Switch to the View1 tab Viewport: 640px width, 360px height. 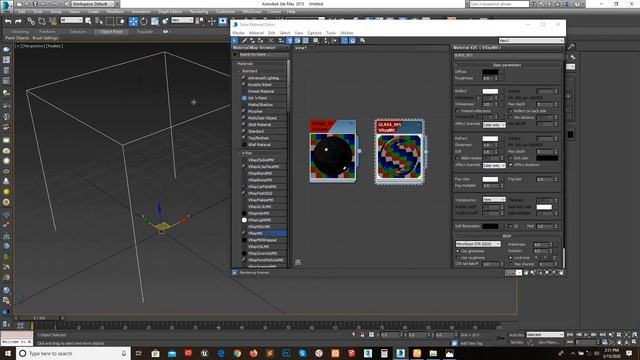pos(301,48)
